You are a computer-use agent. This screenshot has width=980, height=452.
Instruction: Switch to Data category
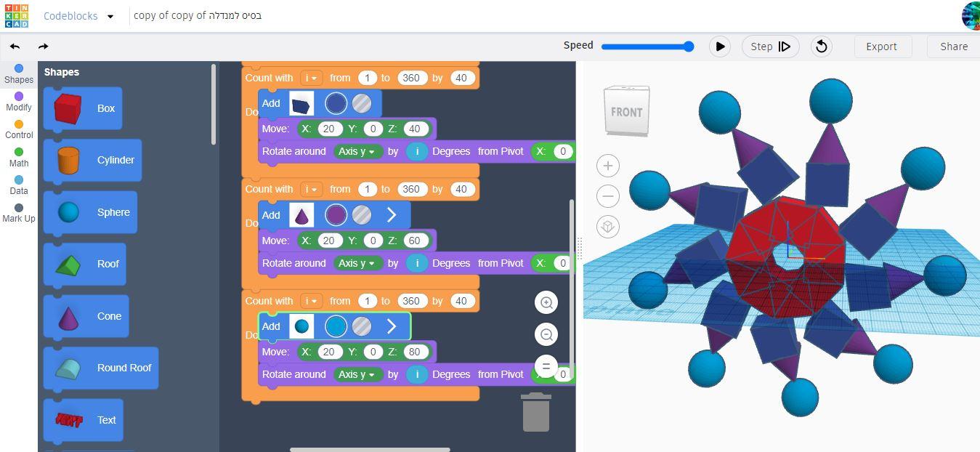(19, 185)
